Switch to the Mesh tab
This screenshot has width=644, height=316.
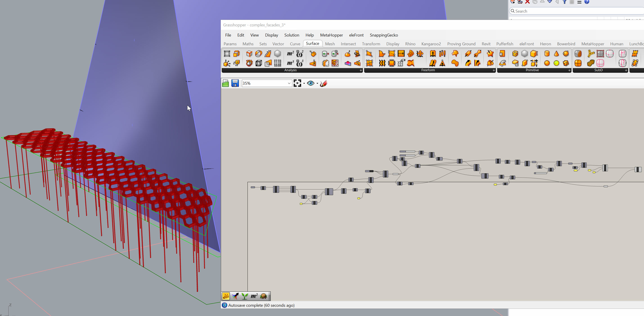pos(330,44)
